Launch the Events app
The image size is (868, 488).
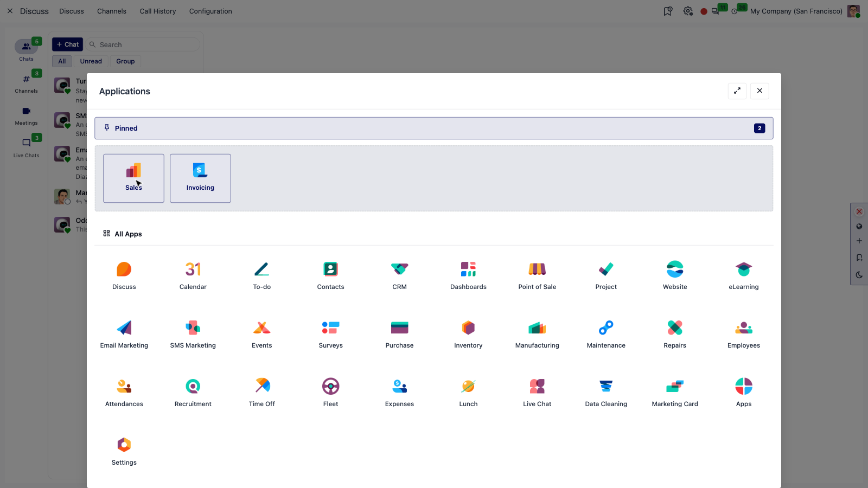coord(262,334)
